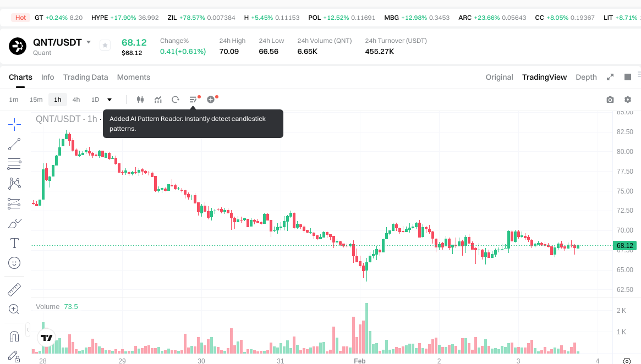Select the trend line drawing tool

[x=14, y=144]
